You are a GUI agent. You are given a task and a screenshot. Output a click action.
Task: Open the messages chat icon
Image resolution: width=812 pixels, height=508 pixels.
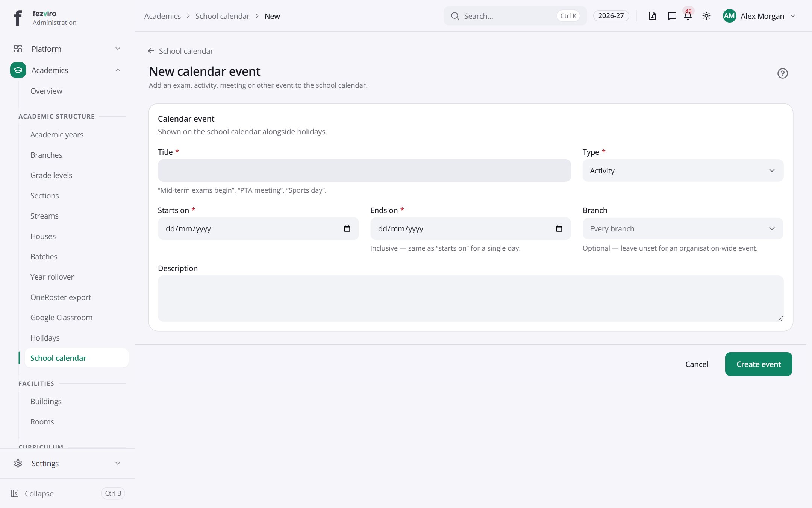pos(672,16)
